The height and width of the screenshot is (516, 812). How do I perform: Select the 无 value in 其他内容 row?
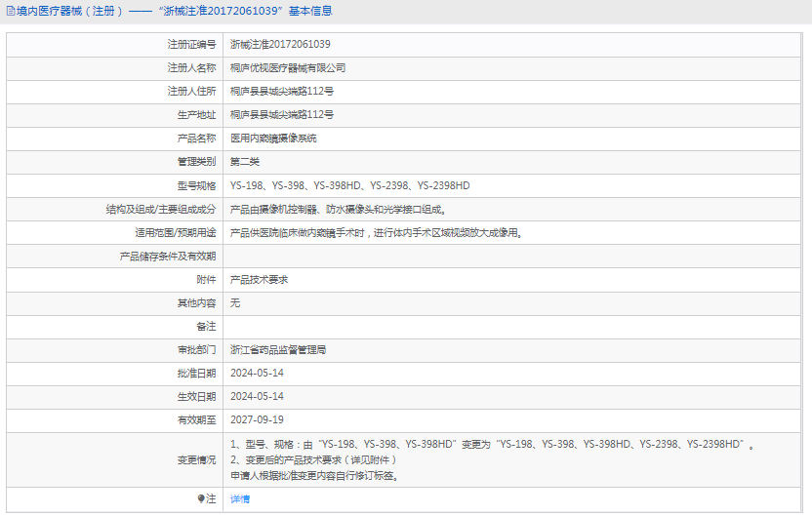point(235,302)
